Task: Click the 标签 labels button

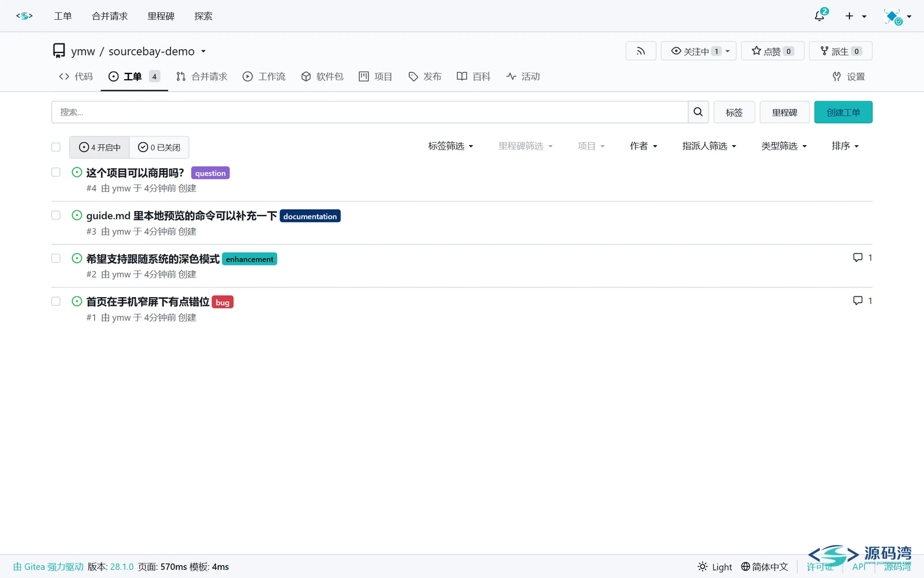Action: [734, 112]
